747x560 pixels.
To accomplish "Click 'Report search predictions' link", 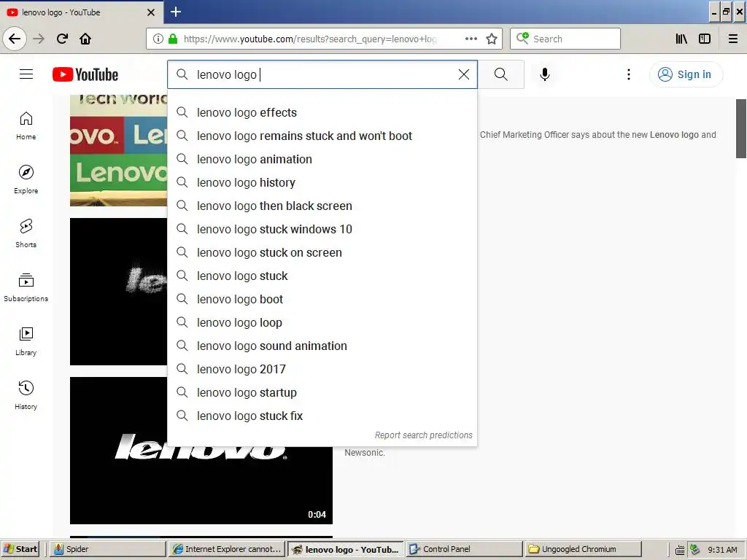I will click(423, 435).
